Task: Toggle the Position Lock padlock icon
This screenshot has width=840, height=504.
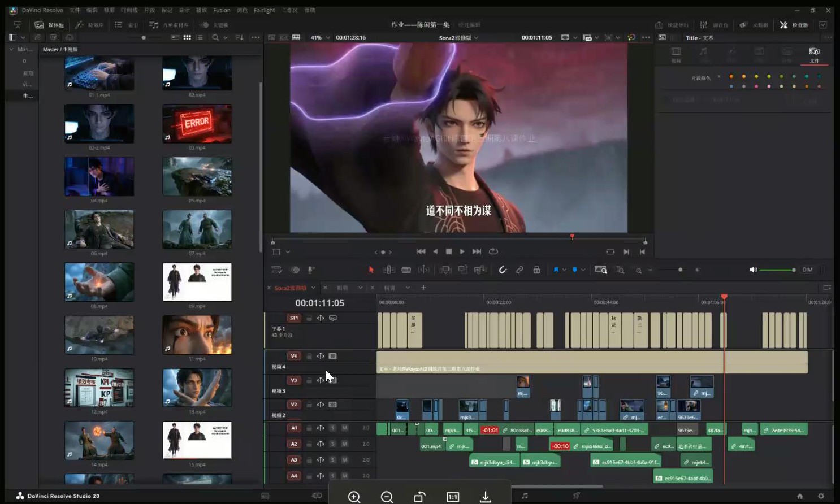Action: point(536,270)
